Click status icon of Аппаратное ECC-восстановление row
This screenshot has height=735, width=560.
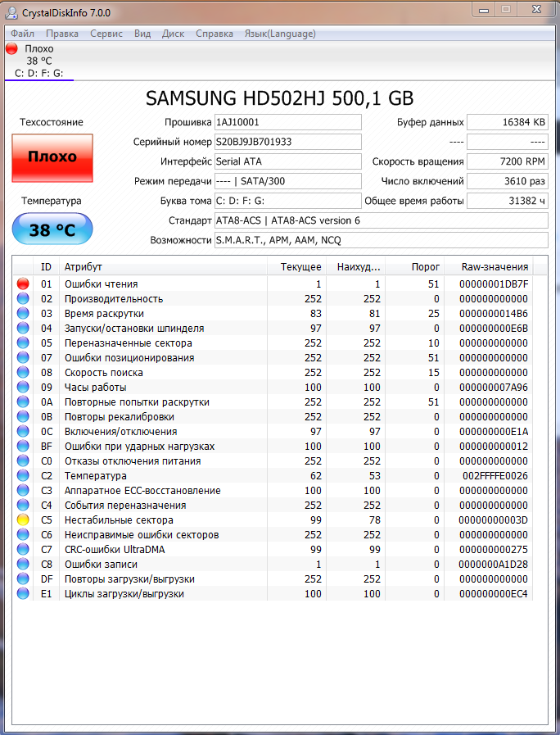[x=23, y=490]
